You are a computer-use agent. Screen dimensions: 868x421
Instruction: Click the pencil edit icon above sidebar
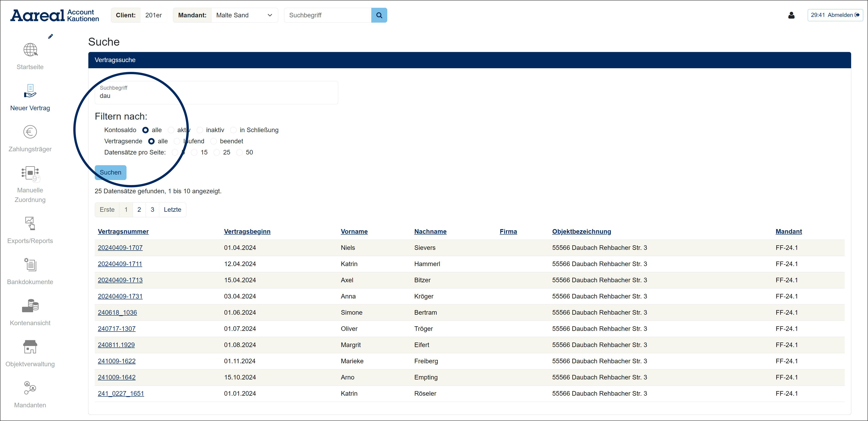(50, 36)
